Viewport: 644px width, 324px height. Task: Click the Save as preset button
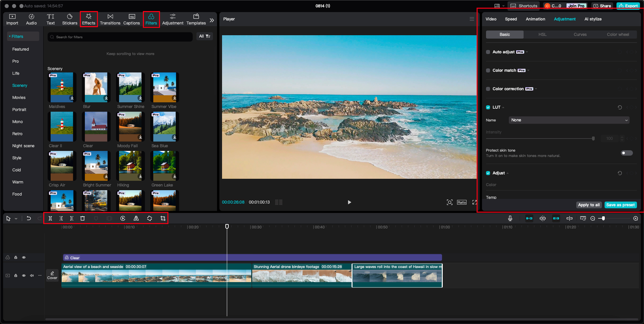(x=620, y=205)
